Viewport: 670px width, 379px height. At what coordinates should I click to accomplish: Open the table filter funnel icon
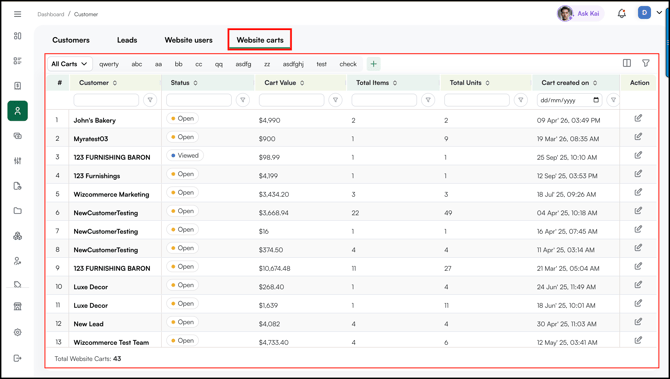click(x=646, y=63)
